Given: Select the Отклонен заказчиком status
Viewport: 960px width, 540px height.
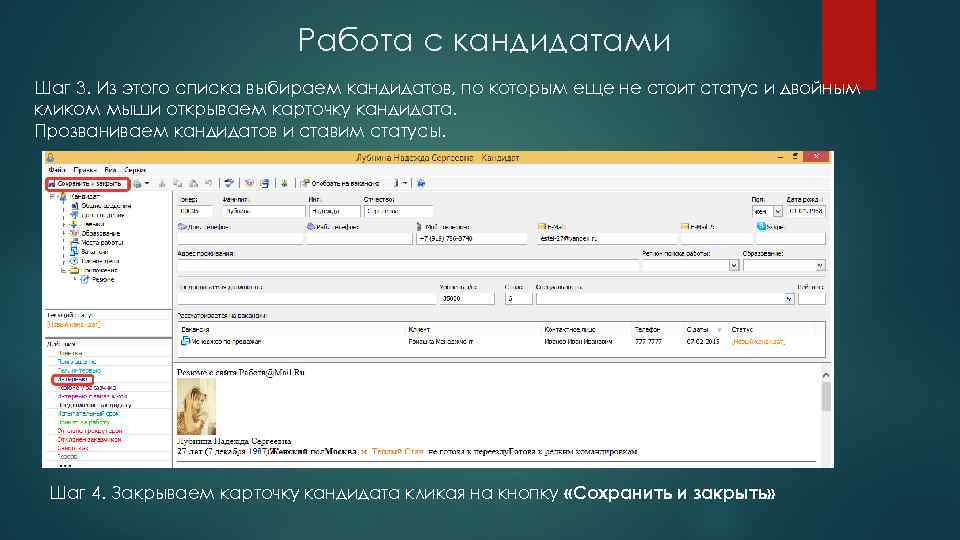Looking at the screenshot, I should pos(89,440).
